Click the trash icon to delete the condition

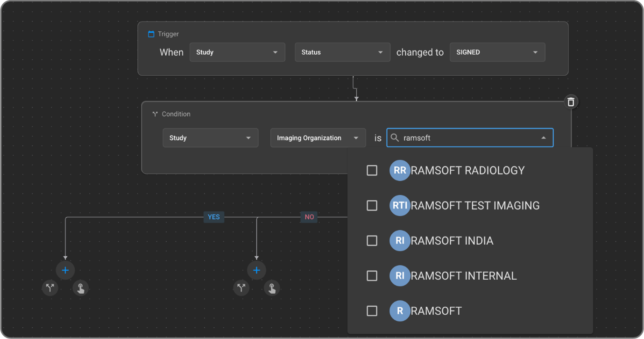571,102
